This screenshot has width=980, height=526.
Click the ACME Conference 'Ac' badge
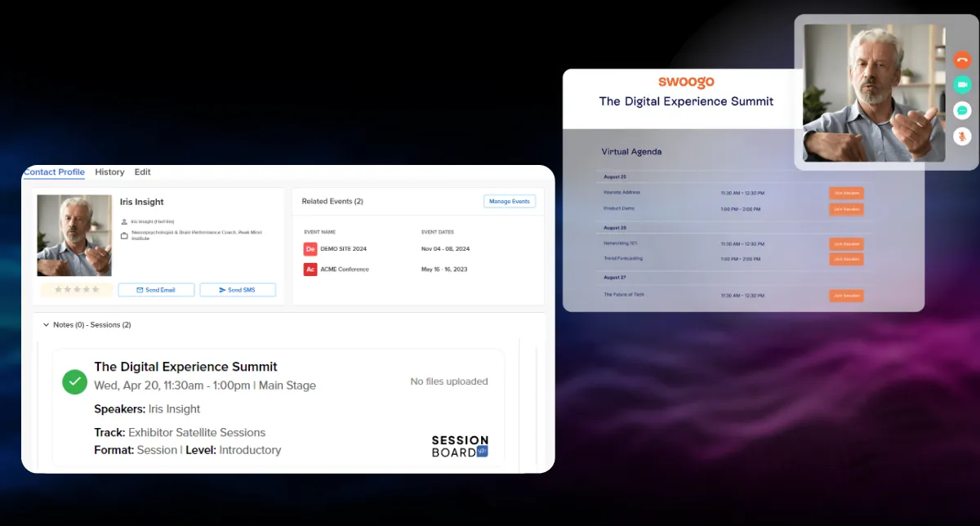tap(310, 270)
